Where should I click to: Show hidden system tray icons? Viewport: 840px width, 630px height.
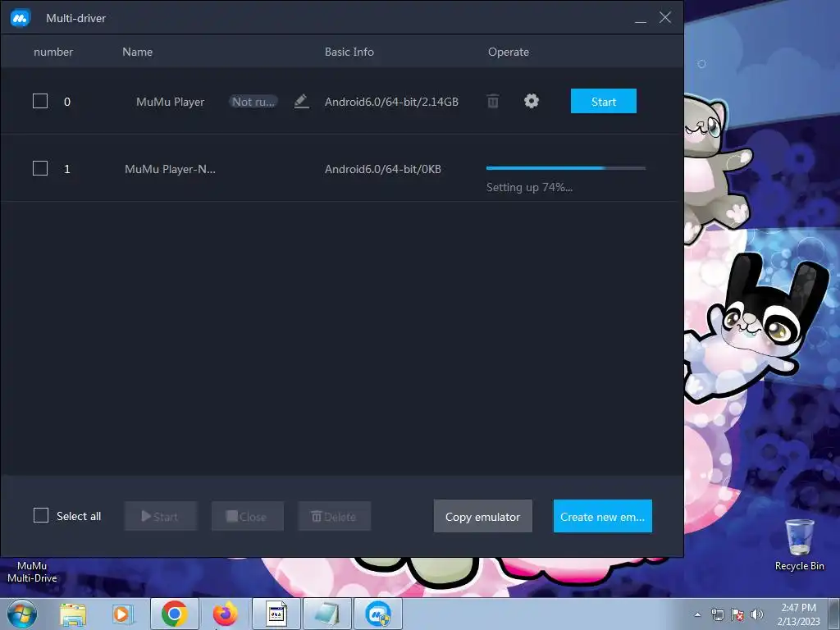697,614
